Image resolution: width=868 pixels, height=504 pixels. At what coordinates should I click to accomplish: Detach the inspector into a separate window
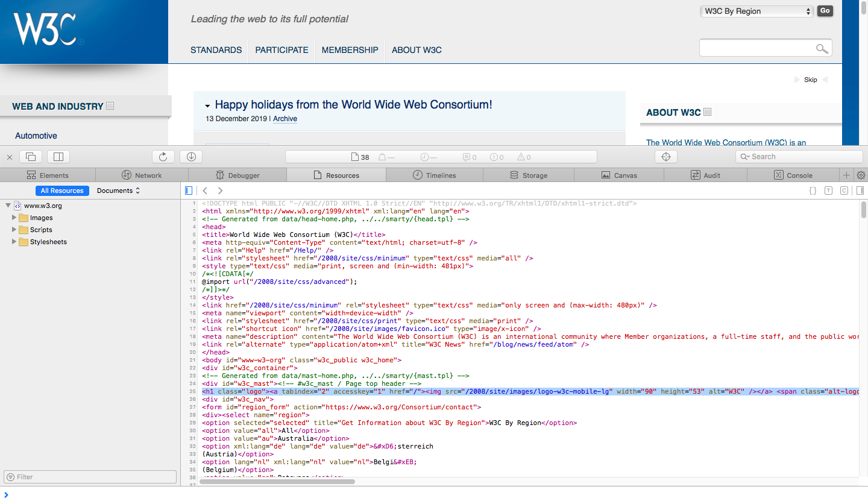[x=31, y=157]
